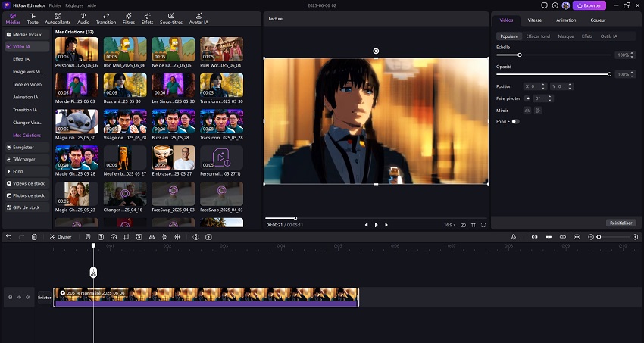This screenshot has height=343, width=644.
Task: Click the zoom-in plus on timeline
Action: point(635,237)
